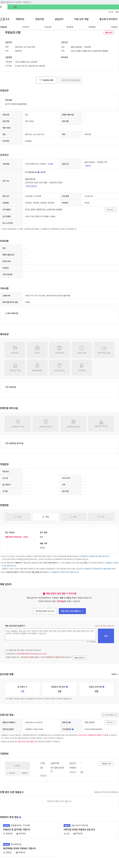Click the 12개월 contract period link

tap(50, 164)
